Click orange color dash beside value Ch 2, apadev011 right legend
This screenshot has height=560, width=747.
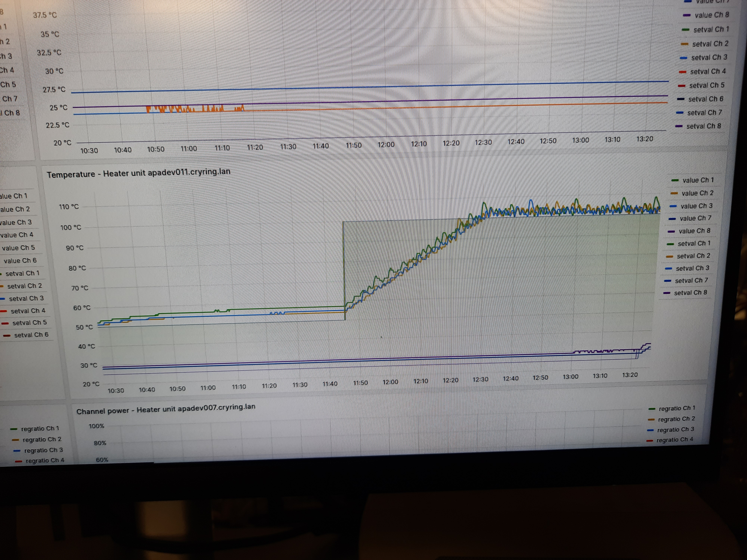coord(674,193)
